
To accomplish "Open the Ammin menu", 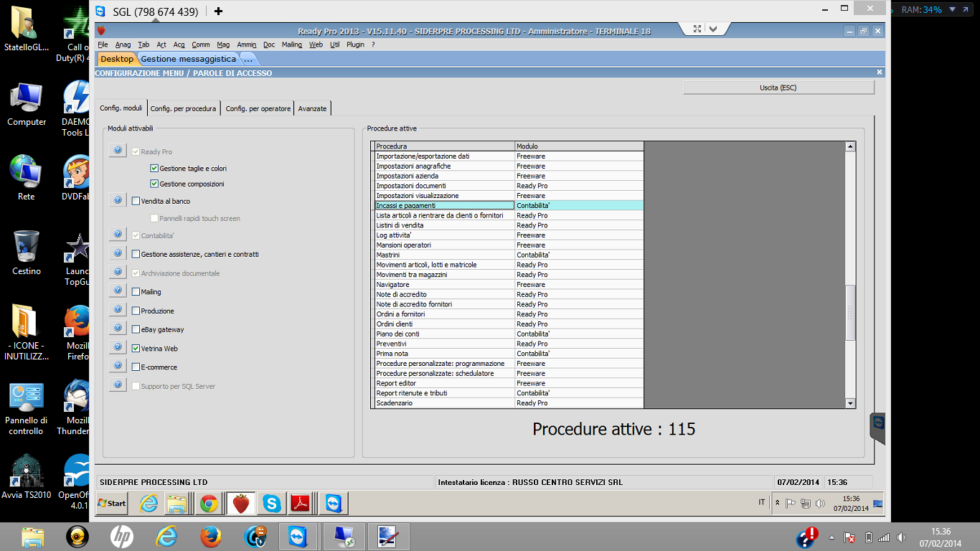I will coord(246,44).
